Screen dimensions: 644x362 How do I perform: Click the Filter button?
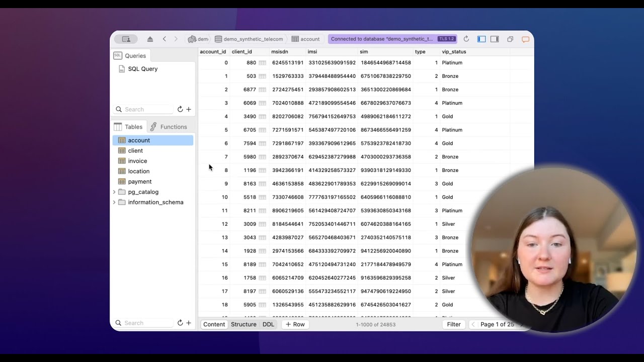(453, 324)
